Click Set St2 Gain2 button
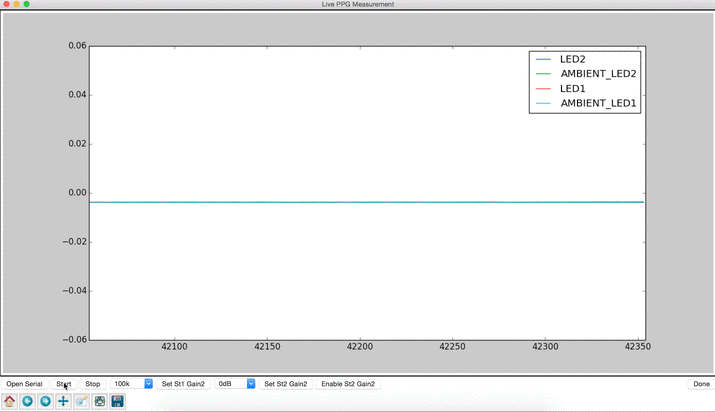Viewport: 715px width, 412px height. tap(286, 384)
